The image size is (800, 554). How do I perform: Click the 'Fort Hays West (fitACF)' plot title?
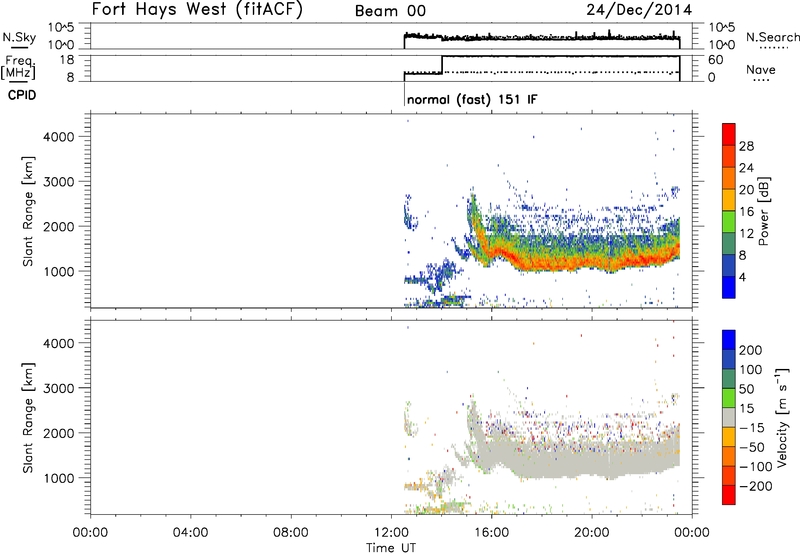[x=197, y=9]
